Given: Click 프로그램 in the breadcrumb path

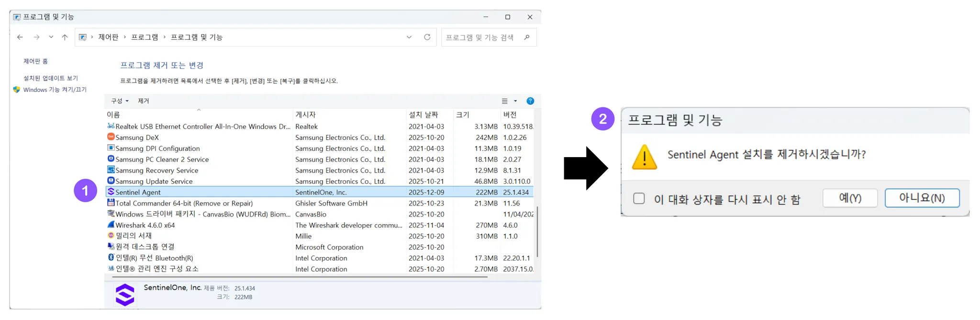Looking at the screenshot, I should click(145, 37).
